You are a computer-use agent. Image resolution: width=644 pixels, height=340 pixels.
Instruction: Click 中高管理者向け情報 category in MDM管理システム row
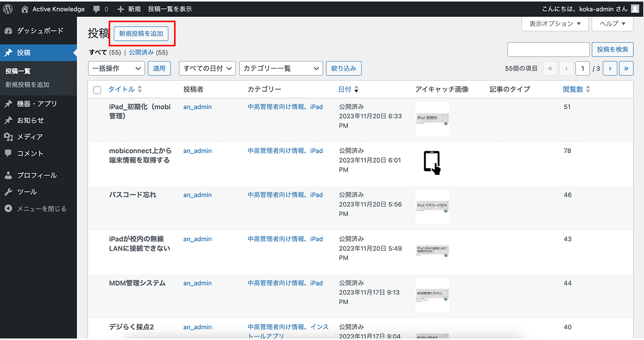(x=276, y=283)
